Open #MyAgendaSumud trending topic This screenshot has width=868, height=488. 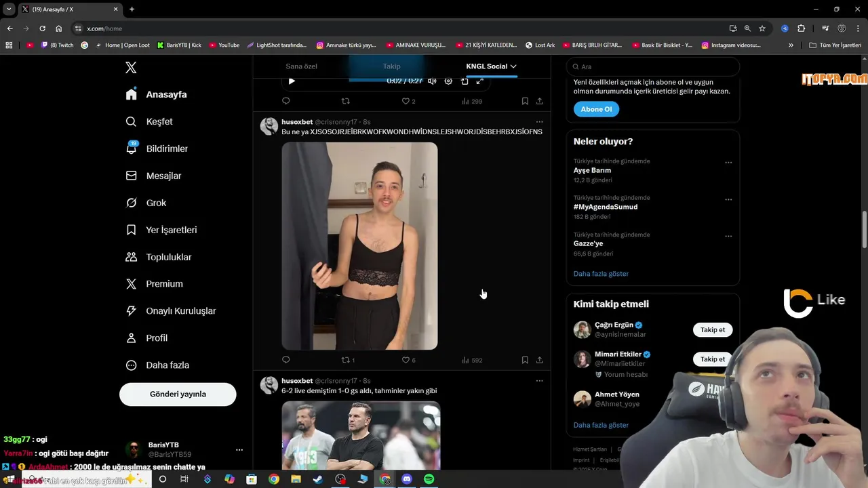point(606,207)
